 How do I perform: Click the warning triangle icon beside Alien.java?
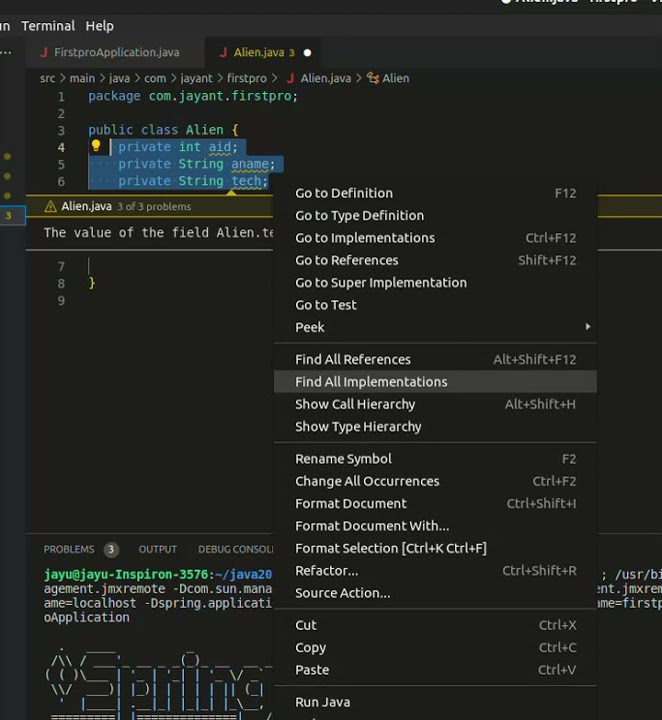click(50, 207)
